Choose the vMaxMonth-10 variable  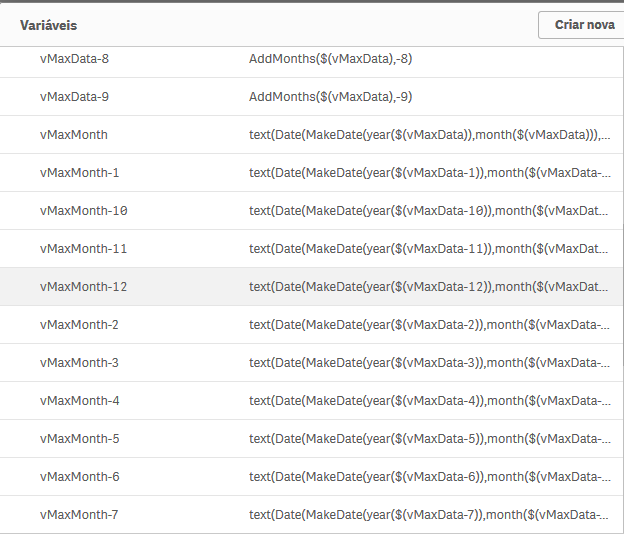pyautogui.click(x=84, y=211)
